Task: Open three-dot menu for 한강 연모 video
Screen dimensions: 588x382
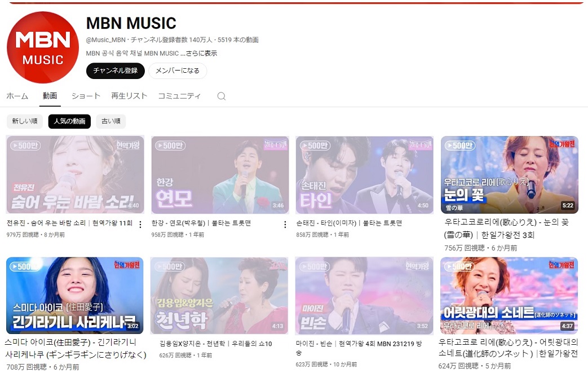Action: 285,225
